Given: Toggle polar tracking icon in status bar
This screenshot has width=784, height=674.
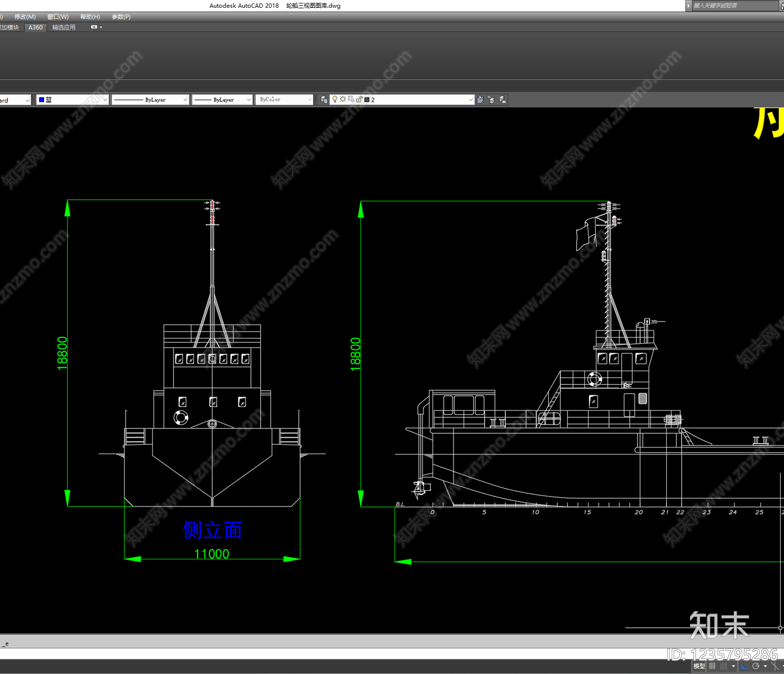Looking at the screenshot, I should pos(756,666).
